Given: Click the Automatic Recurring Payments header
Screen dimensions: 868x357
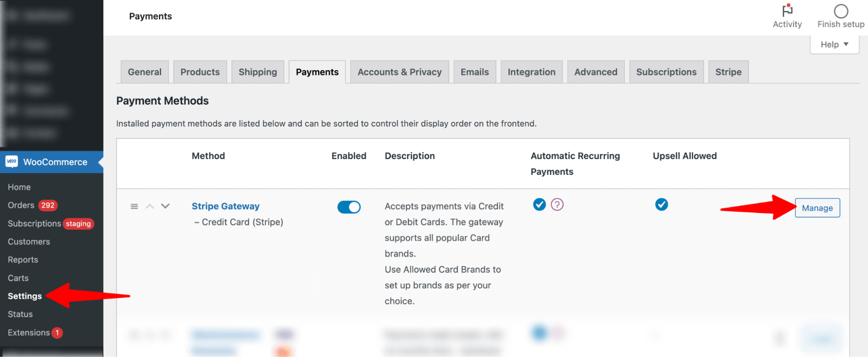Looking at the screenshot, I should [x=575, y=164].
